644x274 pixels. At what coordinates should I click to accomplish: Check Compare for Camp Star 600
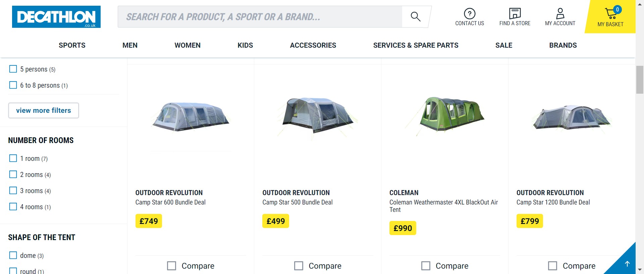click(172, 266)
